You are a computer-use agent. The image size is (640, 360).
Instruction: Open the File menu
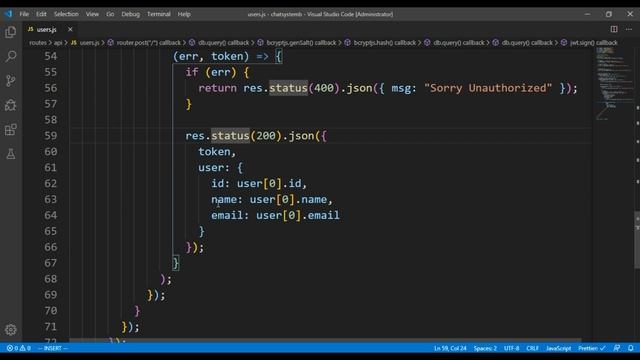24,14
